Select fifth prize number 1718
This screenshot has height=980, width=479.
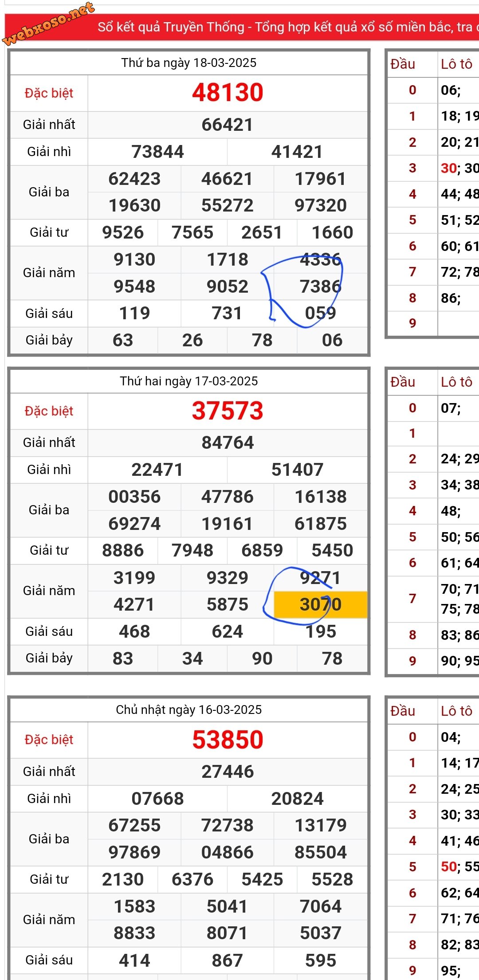(228, 259)
